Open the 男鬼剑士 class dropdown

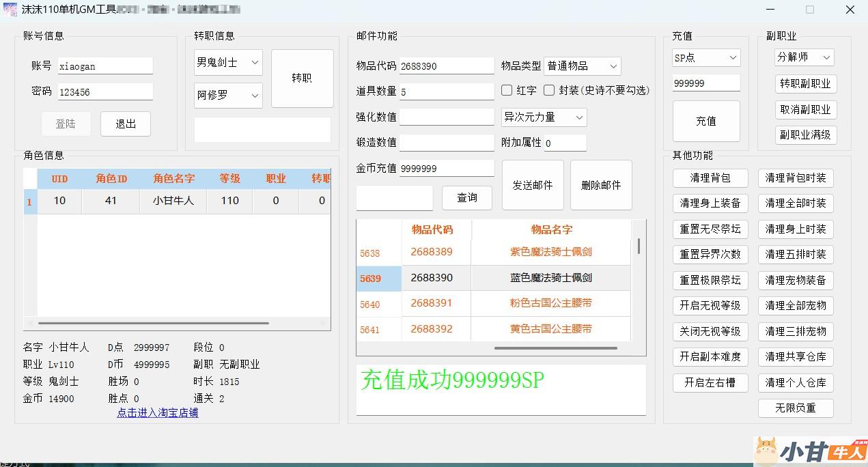coord(228,62)
